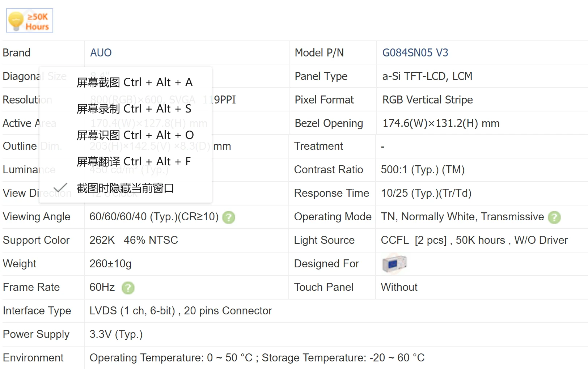Click help icon next to Viewing Angle value
The width and height of the screenshot is (588, 369).
pyautogui.click(x=228, y=217)
